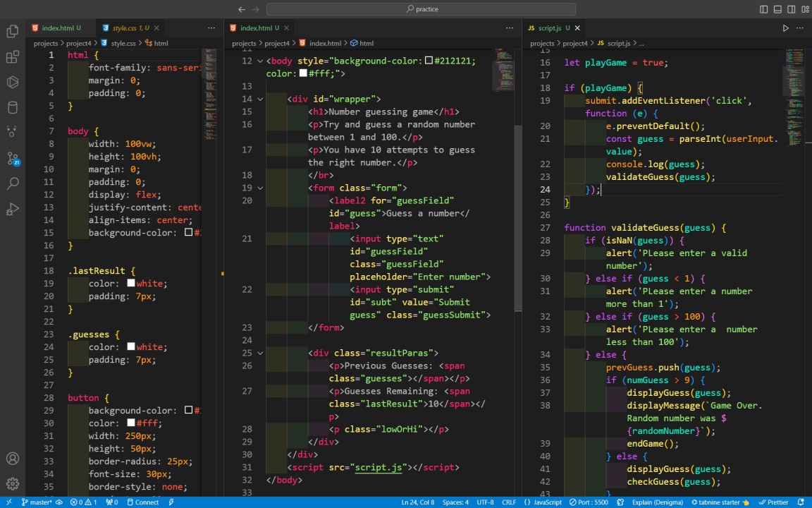
Task: Click Port : 5500 in the status bar
Action: [x=588, y=502]
